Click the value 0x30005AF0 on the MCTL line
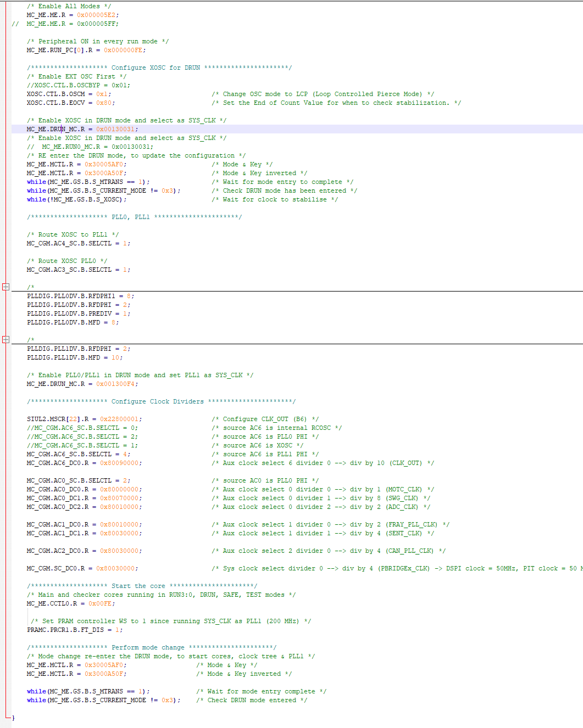Viewport: 583px width, 728px height. 106,164
